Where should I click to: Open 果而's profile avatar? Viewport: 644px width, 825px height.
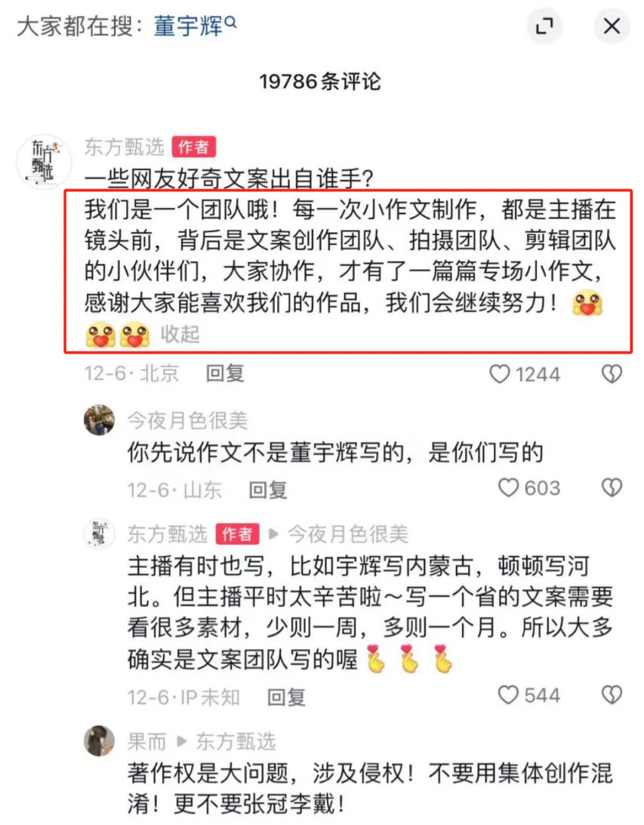[x=100, y=740]
